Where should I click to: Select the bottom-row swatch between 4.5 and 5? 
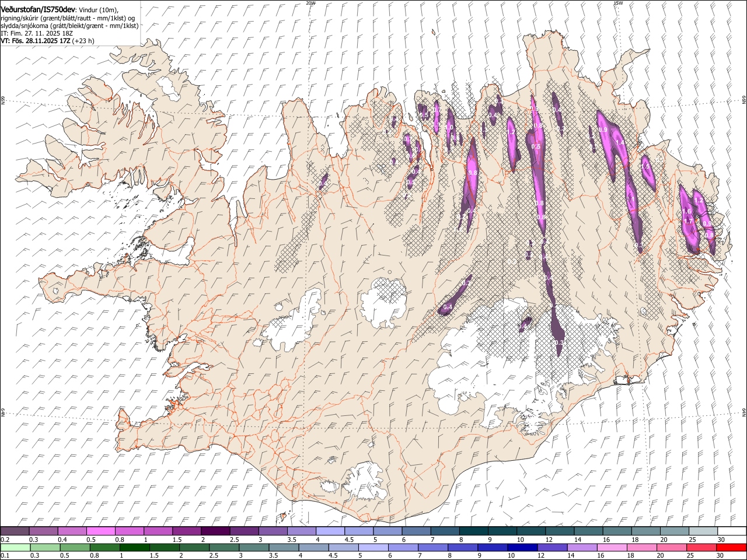pyautogui.click(x=343, y=548)
